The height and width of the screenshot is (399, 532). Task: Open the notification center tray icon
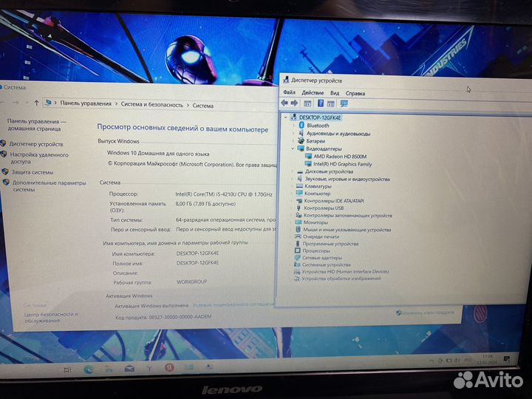click(x=506, y=359)
